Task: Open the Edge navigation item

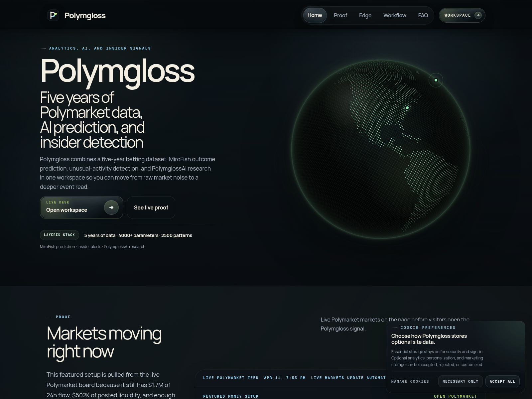Action: coord(365,15)
